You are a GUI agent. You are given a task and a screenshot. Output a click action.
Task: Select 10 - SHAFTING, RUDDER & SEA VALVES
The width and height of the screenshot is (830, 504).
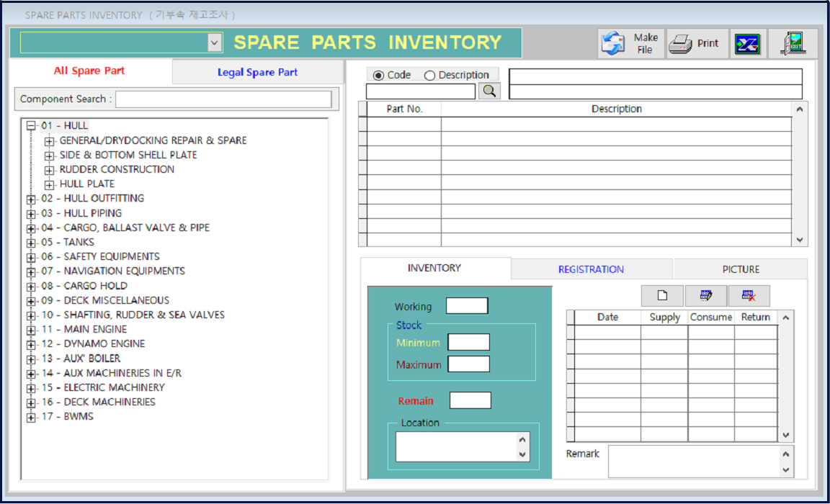point(133,315)
